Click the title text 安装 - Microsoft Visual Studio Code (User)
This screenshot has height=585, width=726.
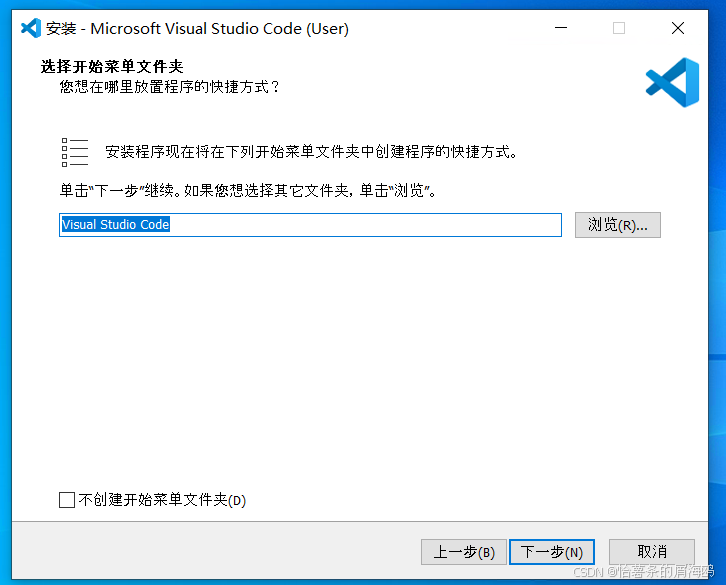pyautogui.click(x=197, y=29)
